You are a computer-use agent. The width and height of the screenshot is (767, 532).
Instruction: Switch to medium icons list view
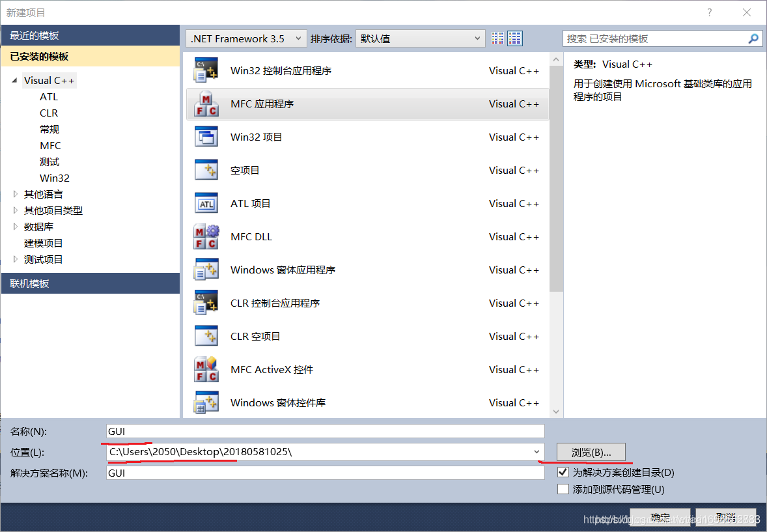514,38
